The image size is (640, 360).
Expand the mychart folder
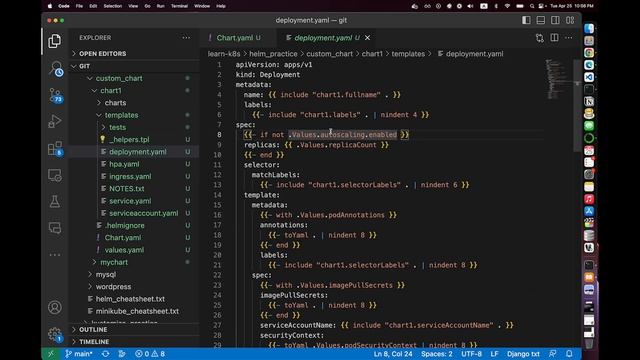(114, 262)
